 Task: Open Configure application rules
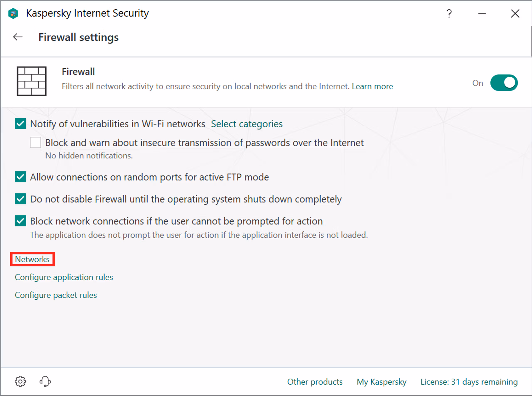tap(64, 277)
